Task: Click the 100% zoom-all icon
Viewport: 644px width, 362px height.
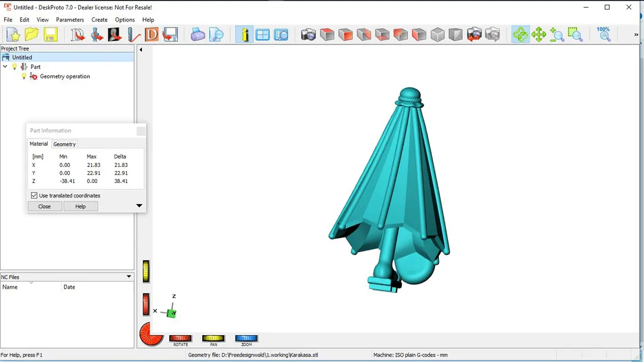Action: pos(603,35)
